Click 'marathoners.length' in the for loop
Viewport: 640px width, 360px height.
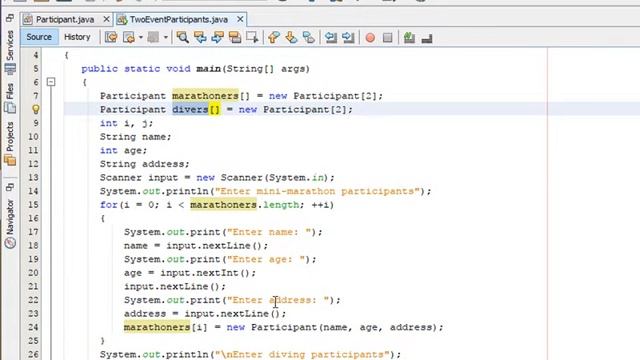[245, 204]
